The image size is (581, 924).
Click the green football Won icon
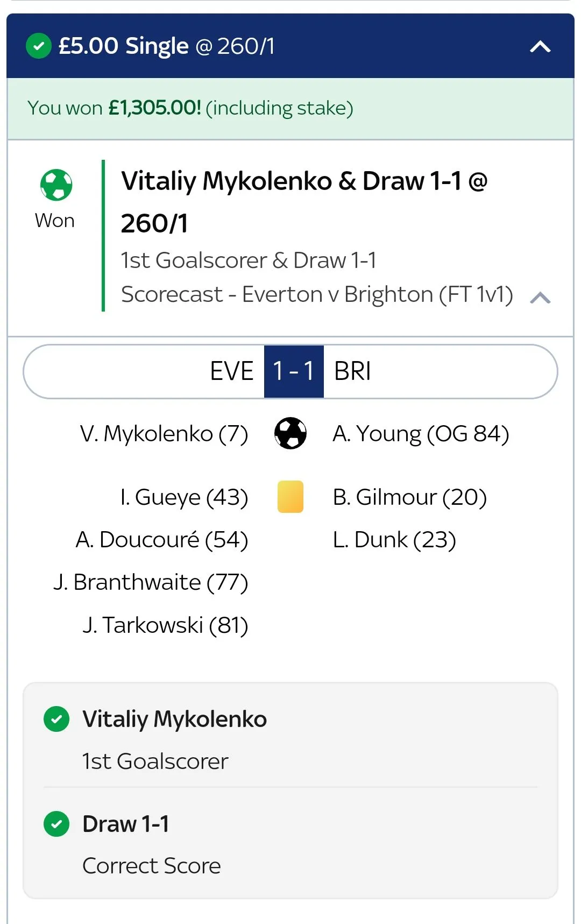[x=56, y=185]
